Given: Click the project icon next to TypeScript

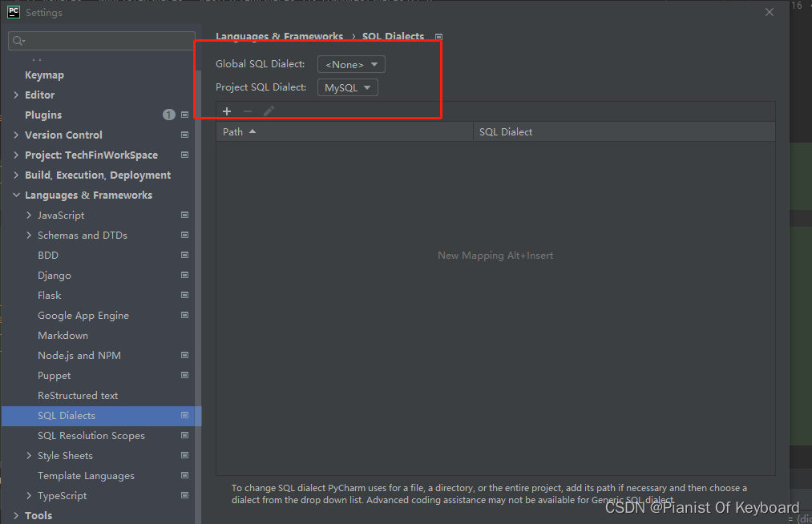Looking at the screenshot, I should click(x=184, y=495).
